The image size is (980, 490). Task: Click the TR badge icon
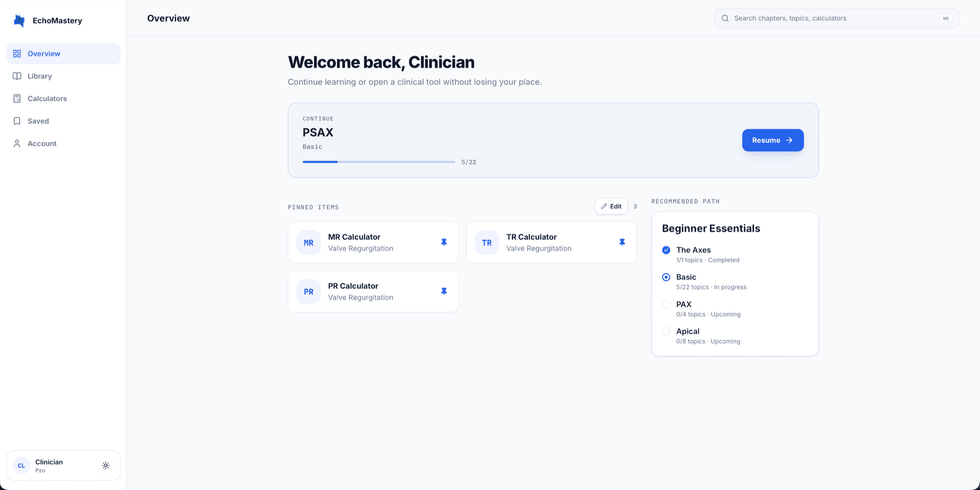487,243
